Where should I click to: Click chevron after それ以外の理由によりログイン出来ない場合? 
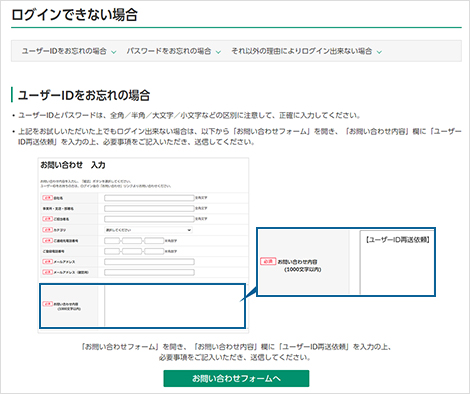point(379,52)
